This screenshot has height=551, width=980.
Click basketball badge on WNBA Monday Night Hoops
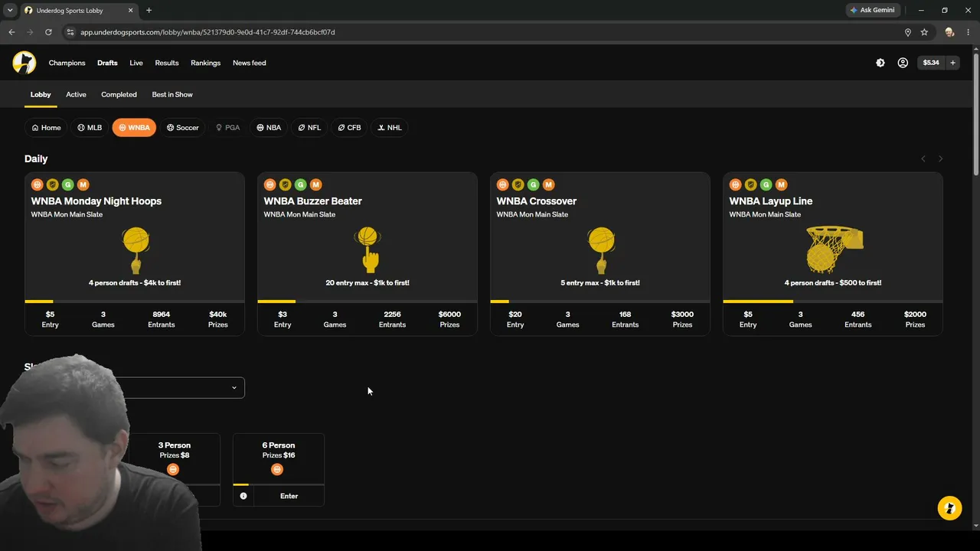(x=37, y=184)
